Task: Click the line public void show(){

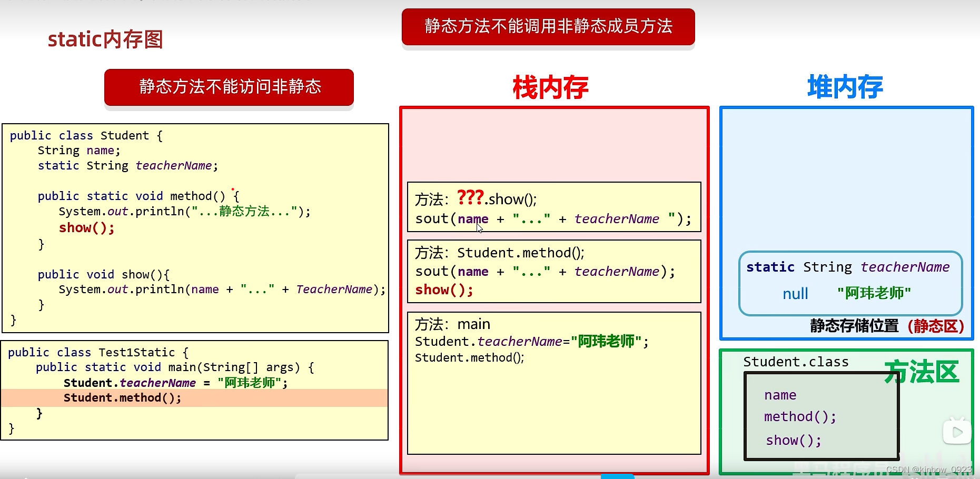Action: pyautogui.click(x=104, y=275)
